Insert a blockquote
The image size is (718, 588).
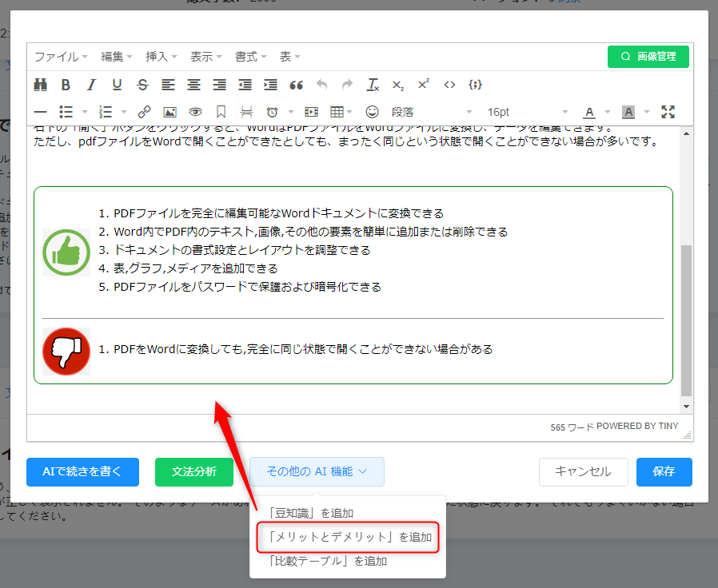[297, 85]
